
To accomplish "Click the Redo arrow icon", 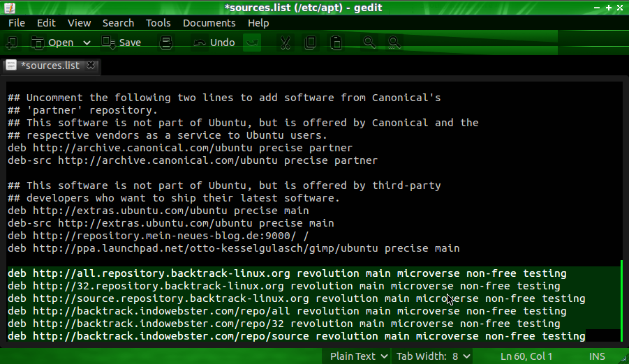I will pyautogui.click(x=252, y=43).
